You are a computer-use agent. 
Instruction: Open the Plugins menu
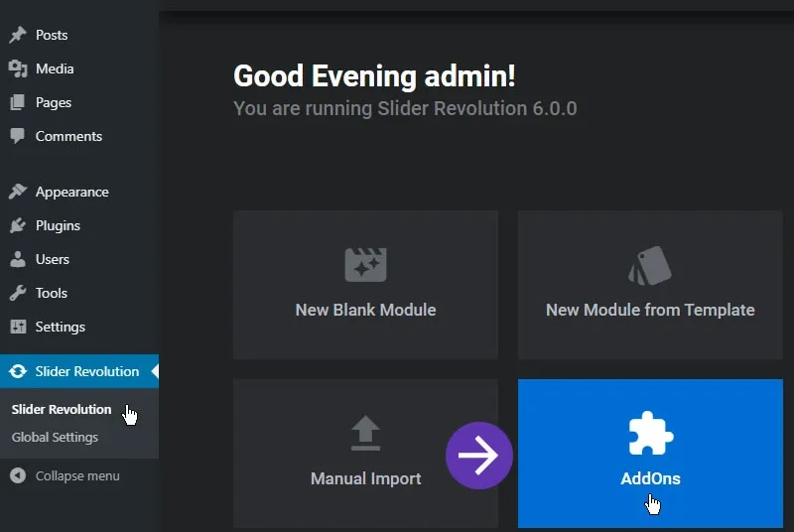point(79,225)
